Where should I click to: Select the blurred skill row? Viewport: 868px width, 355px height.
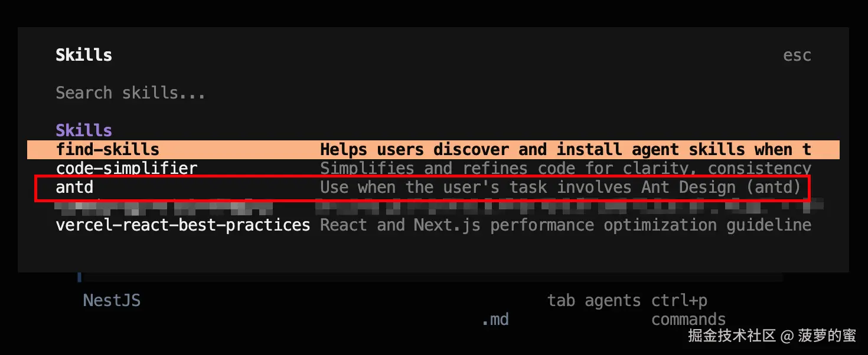(x=413, y=207)
